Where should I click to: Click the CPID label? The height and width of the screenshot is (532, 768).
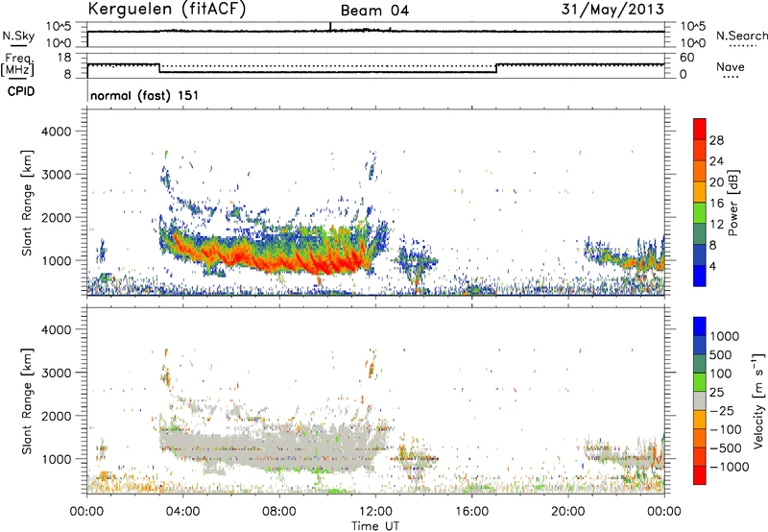pos(21,91)
